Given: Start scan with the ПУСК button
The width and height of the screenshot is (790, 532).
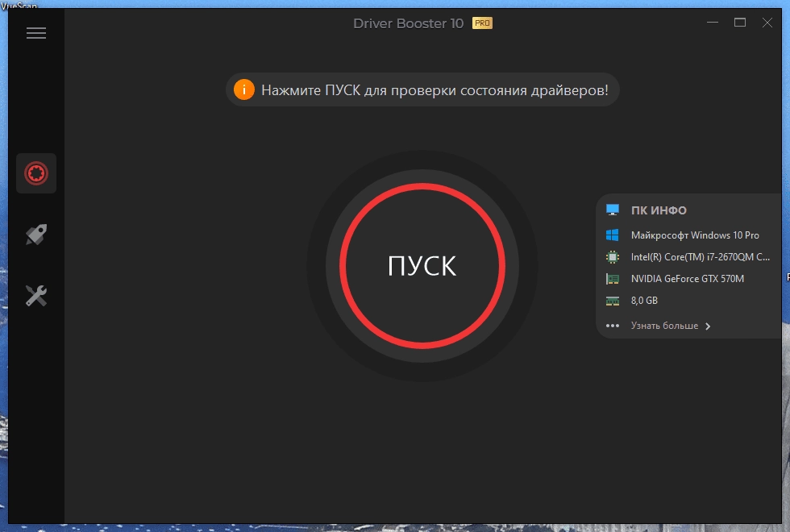Looking at the screenshot, I should [422, 265].
